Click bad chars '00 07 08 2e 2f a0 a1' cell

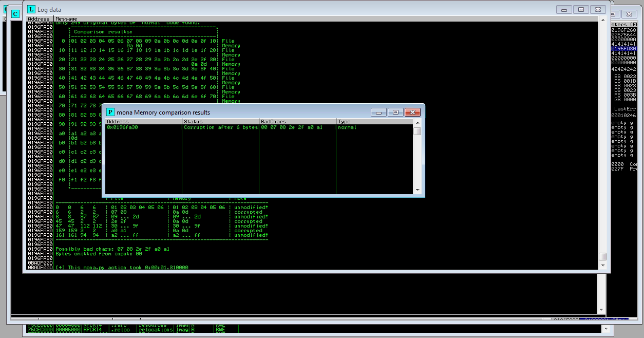point(292,127)
